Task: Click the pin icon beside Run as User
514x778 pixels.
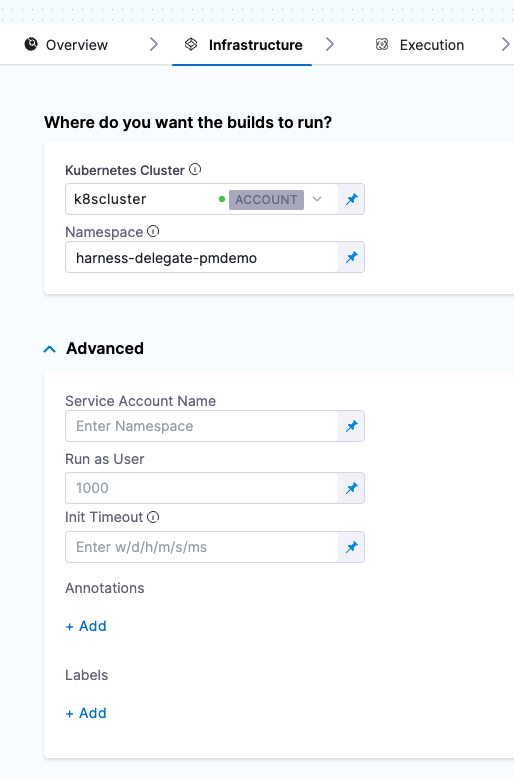Action: [352, 488]
